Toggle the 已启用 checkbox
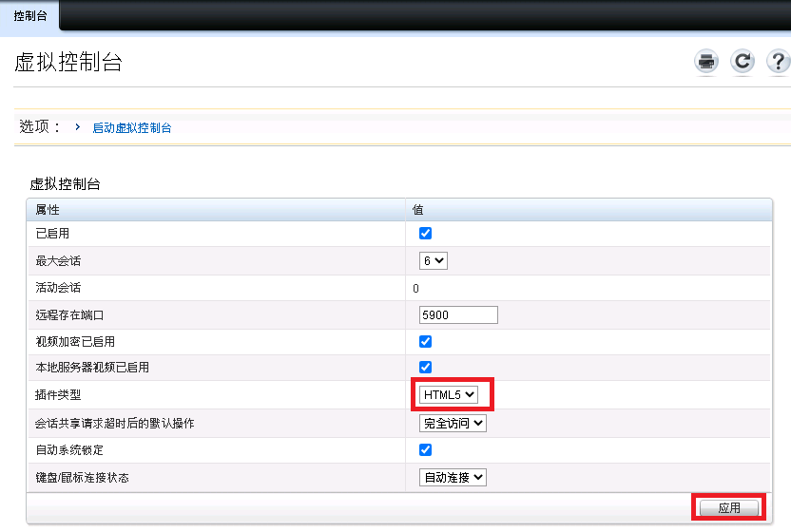This screenshot has height=532, width=791. pos(426,234)
